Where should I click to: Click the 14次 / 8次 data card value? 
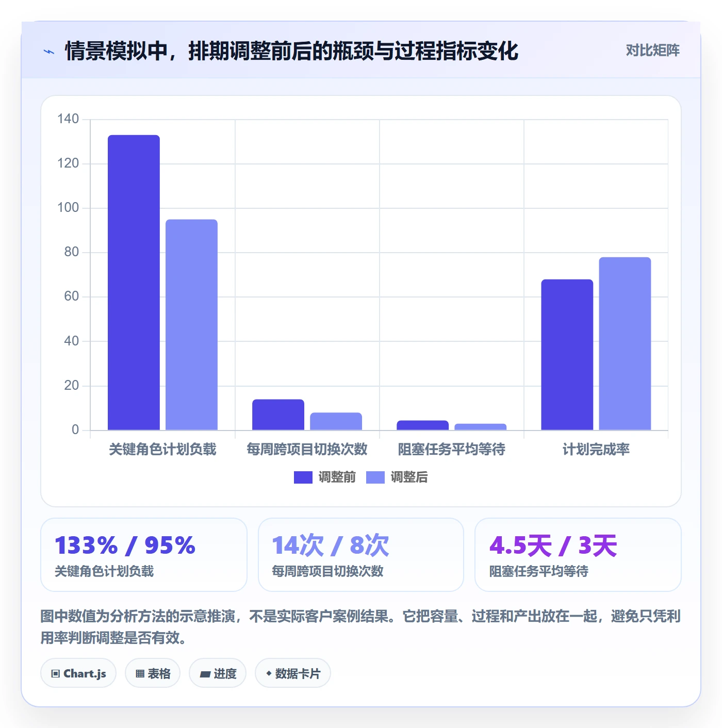(x=330, y=545)
